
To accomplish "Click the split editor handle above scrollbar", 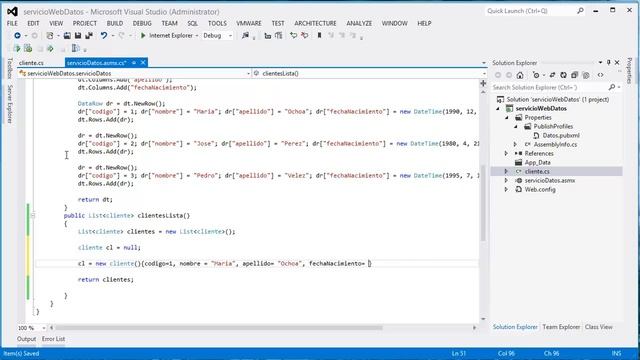I will (483, 83).
